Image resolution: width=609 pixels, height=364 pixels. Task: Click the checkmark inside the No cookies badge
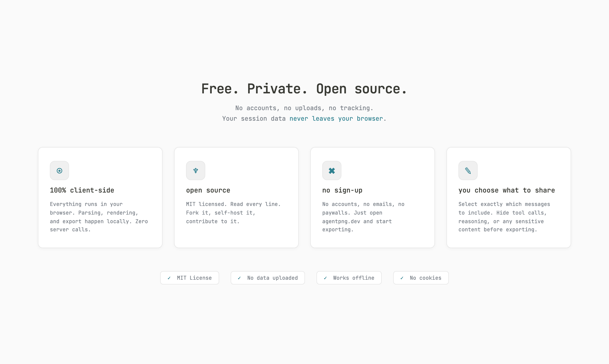[402, 278]
